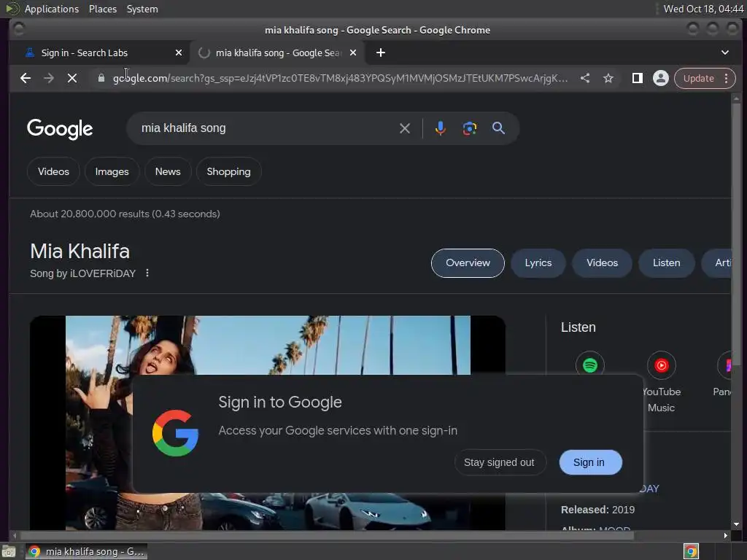Open the Chrome profile avatar
747x560 pixels.
point(660,78)
